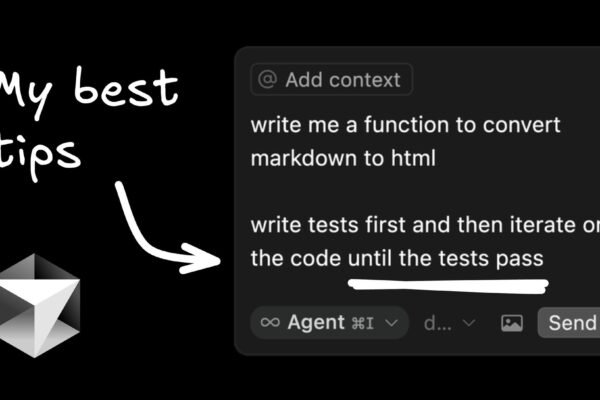This screenshot has height=400, width=600.
Task: Select the Agent mode label
Action: 315,322
